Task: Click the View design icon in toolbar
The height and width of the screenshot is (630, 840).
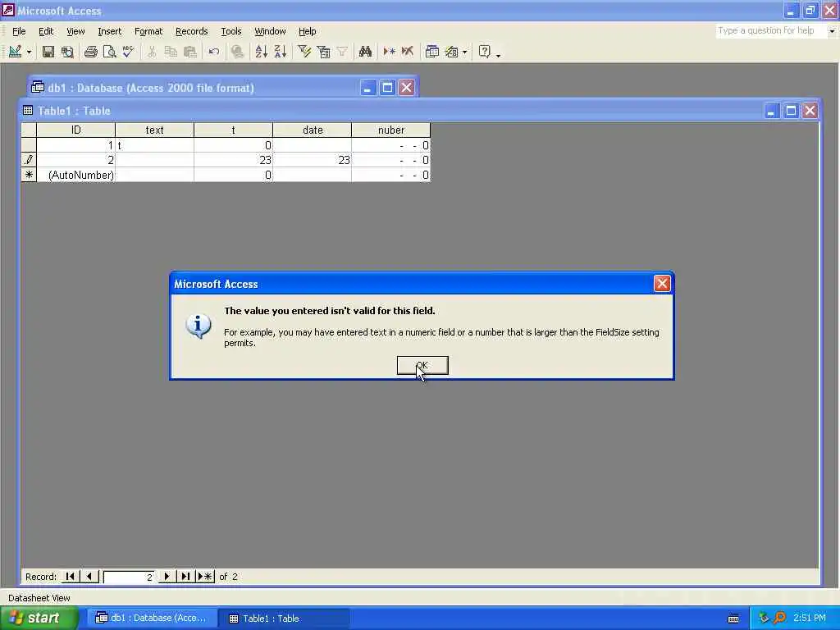Action: (x=15, y=52)
